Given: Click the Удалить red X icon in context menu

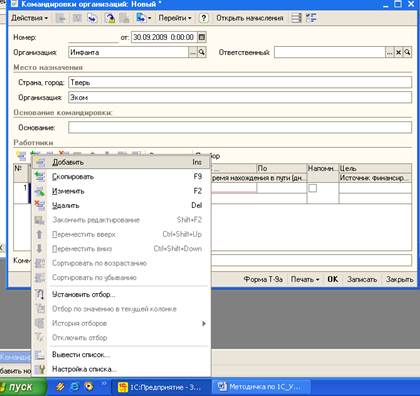Looking at the screenshot, I should tap(40, 205).
